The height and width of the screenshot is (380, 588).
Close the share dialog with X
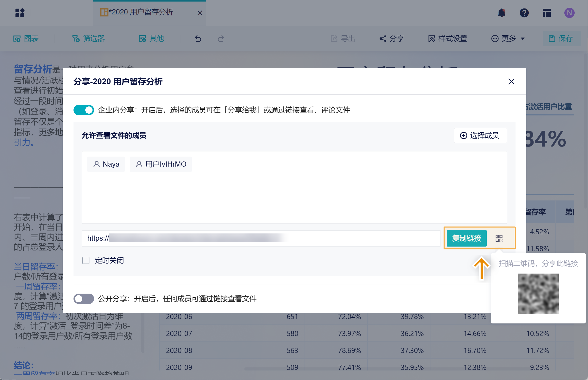[x=511, y=82]
